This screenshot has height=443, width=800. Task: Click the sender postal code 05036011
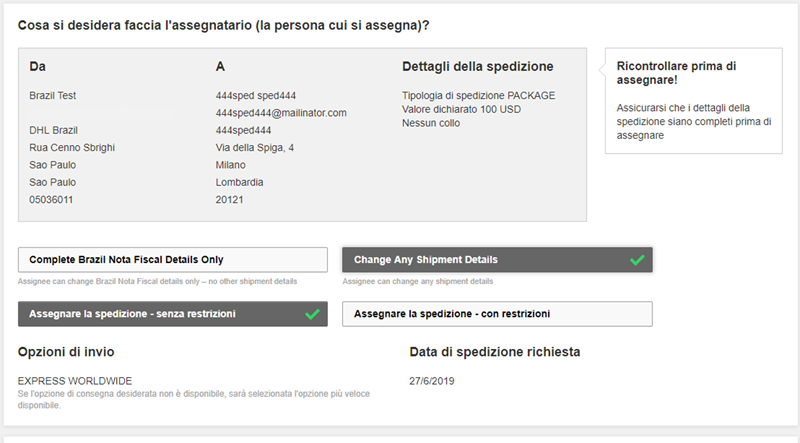tap(51, 200)
